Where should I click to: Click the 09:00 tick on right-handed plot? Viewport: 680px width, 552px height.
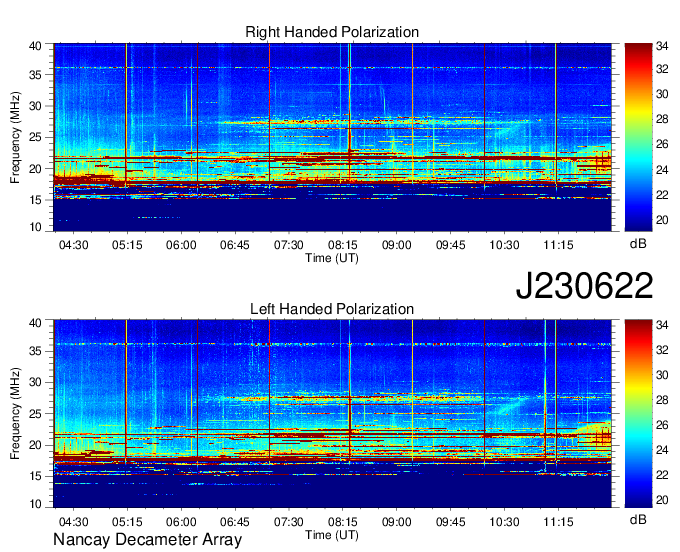pyautogui.click(x=396, y=245)
